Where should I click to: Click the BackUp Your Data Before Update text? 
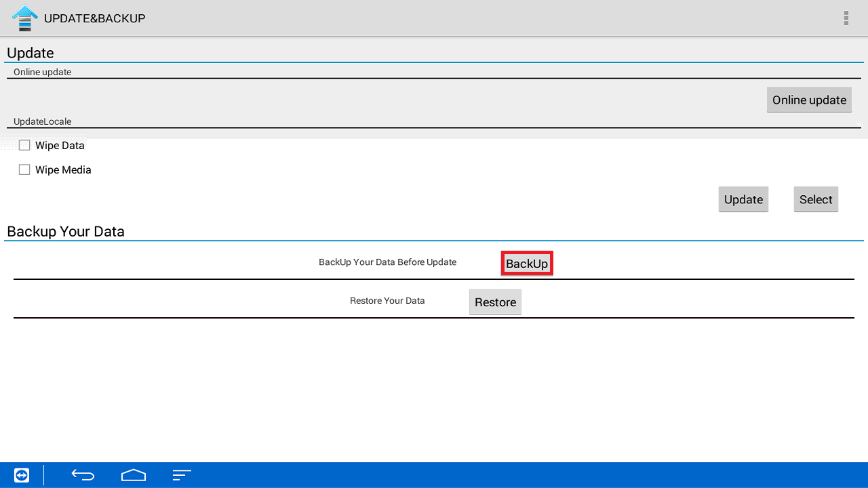pyautogui.click(x=387, y=262)
